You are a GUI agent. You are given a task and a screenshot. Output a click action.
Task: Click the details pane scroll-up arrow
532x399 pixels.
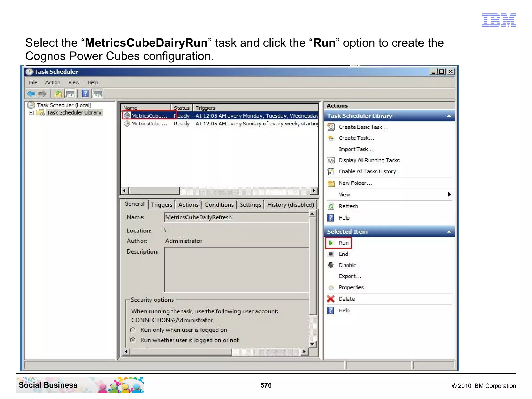312,214
